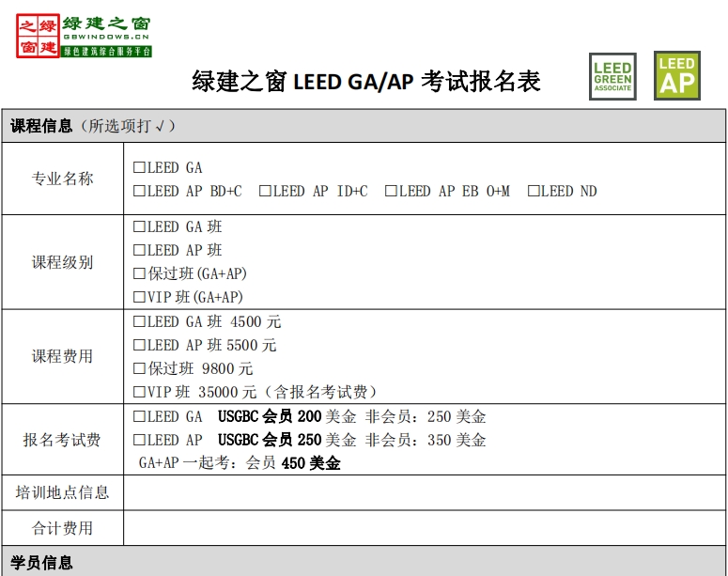728x576 pixels.
Task: Click the empty 合计费用 field
Action: (425, 528)
